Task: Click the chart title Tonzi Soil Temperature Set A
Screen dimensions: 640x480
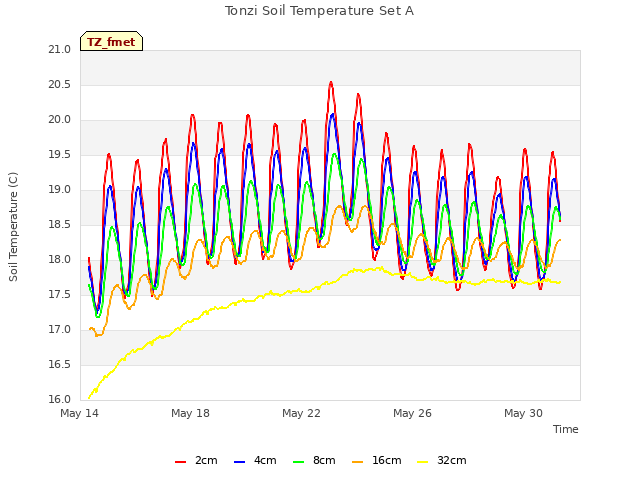Action: tap(319, 11)
